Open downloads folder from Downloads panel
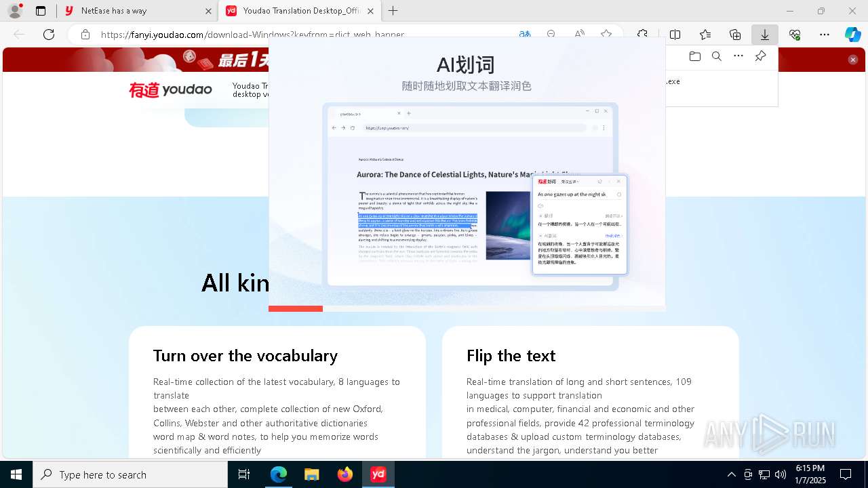Screen dimensions: 868x488 [695, 56]
